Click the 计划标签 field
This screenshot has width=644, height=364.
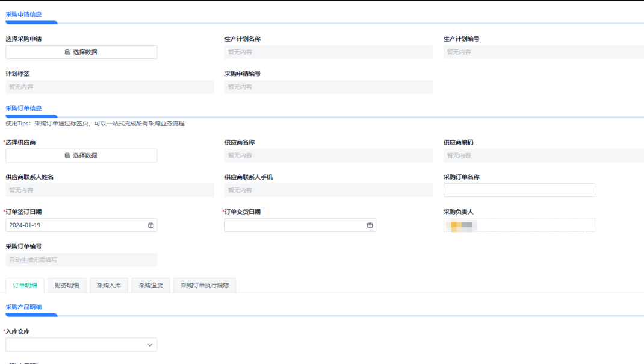point(110,87)
